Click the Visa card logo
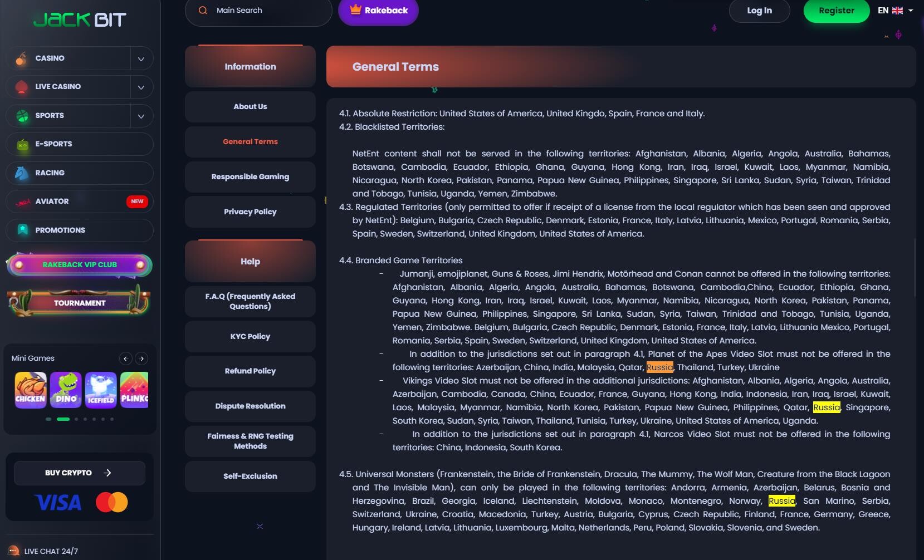Viewport: 924px width, 560px height. [x=58, y=503]
